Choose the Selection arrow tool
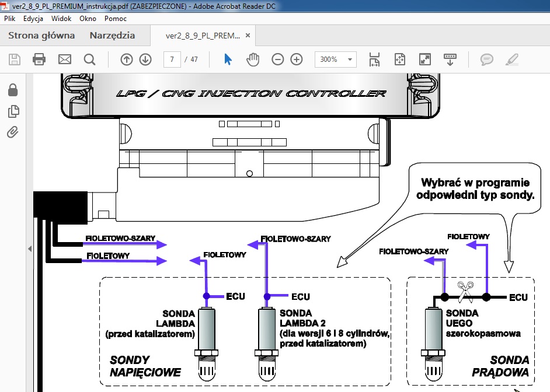The width and height of the screenshot is (550, 392). pyautogui.click(x=228, y=59)
